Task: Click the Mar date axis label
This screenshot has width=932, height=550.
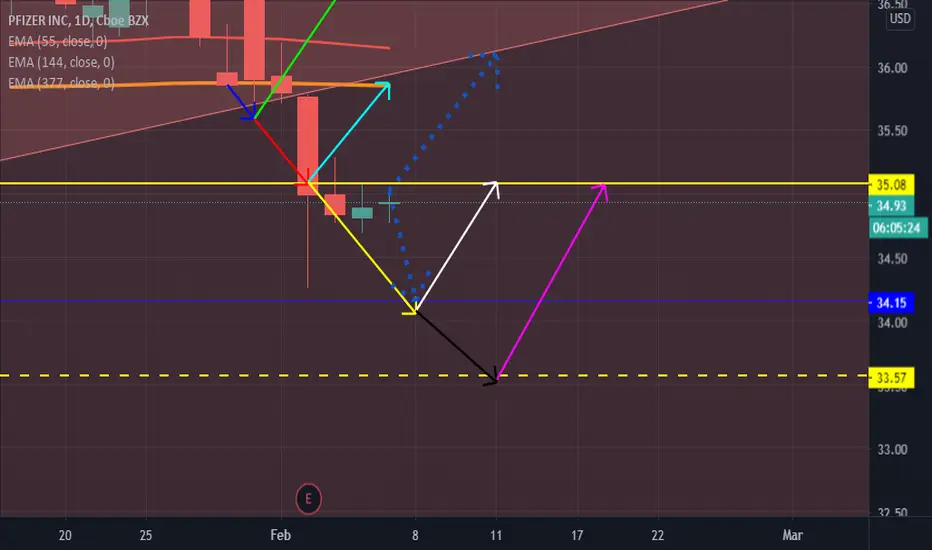Action: pos(792,535)
